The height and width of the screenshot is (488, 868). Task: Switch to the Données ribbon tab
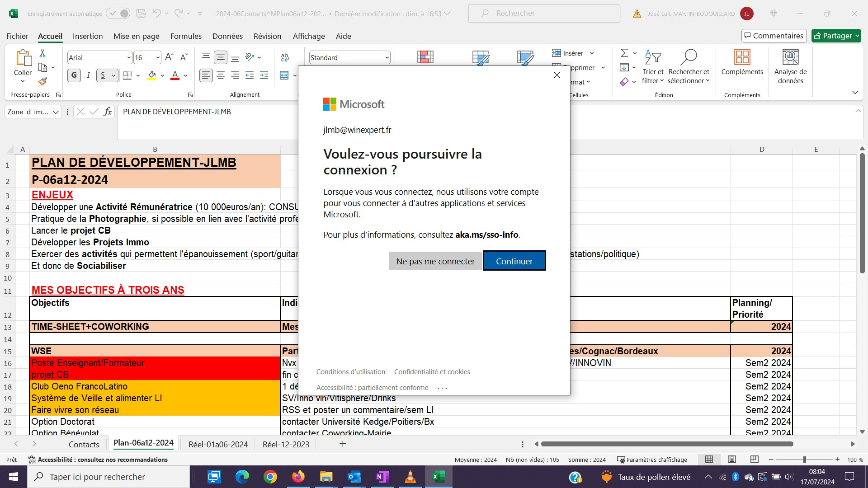(227, 36)
